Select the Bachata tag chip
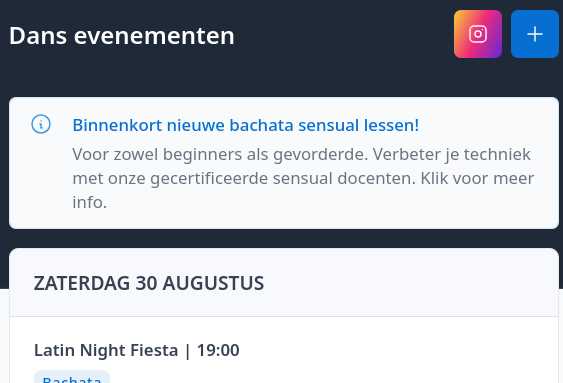 click(72, 377)
